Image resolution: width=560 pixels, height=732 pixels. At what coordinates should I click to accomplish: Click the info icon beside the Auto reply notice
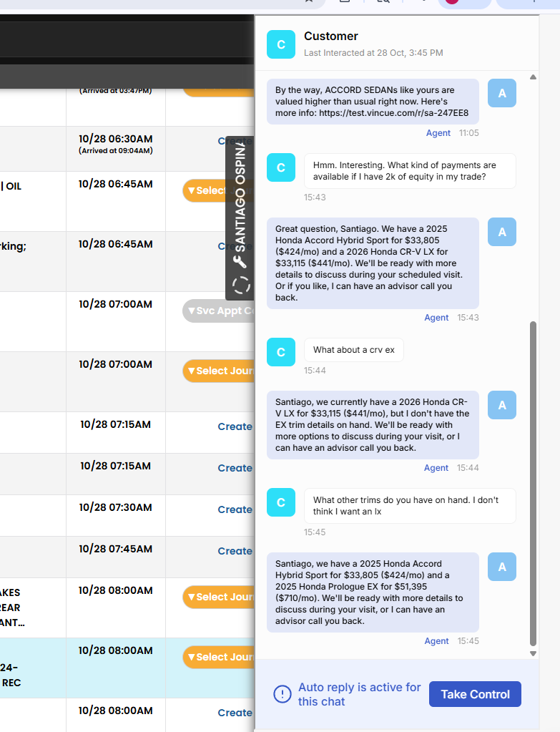[283, 694]
